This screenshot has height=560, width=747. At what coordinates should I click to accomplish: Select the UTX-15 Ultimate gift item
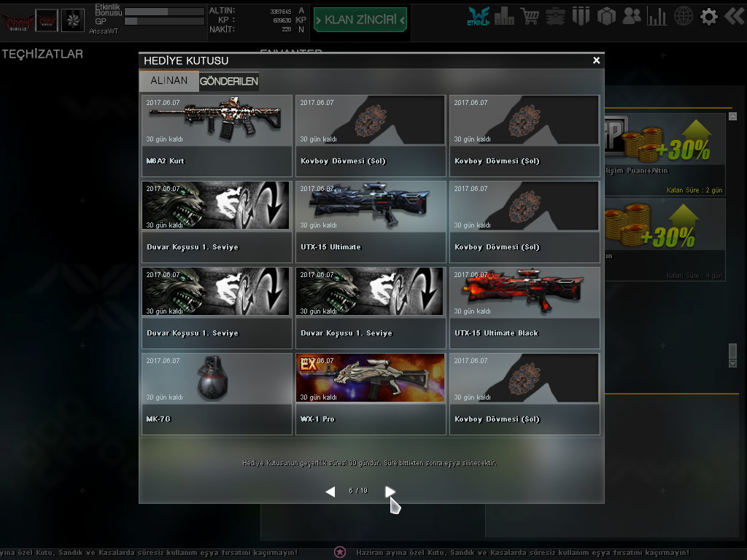371,222
